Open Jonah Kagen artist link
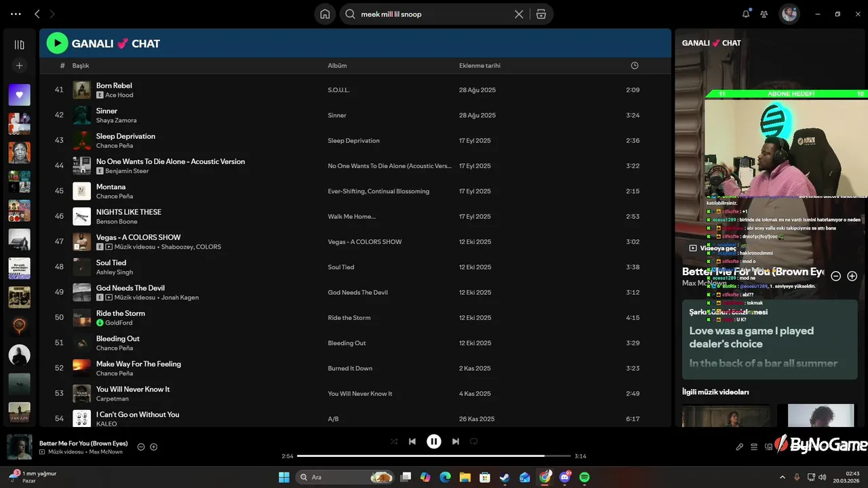Image resolution: width=868 pixels, height=488 pixels. click(x=181, y=298)
